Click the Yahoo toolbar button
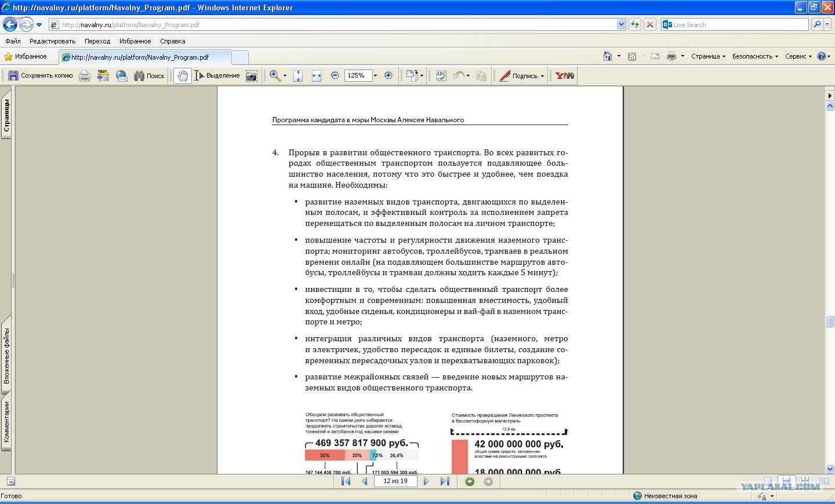835x504 pixels. click(564, 75)
